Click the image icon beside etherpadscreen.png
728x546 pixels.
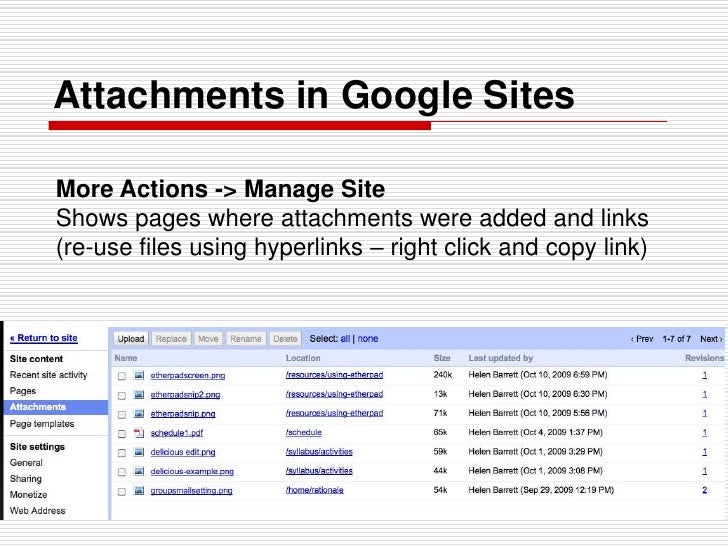139,375
